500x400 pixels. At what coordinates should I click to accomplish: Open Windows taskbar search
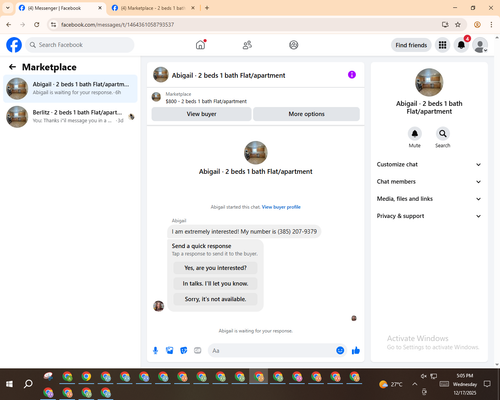tap(28, 384)
